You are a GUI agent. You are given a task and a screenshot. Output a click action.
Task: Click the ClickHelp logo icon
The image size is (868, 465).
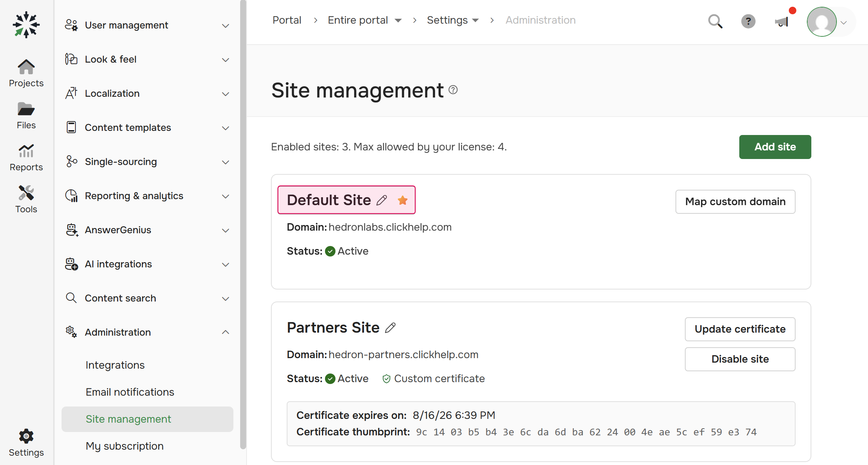coord(26,25)
